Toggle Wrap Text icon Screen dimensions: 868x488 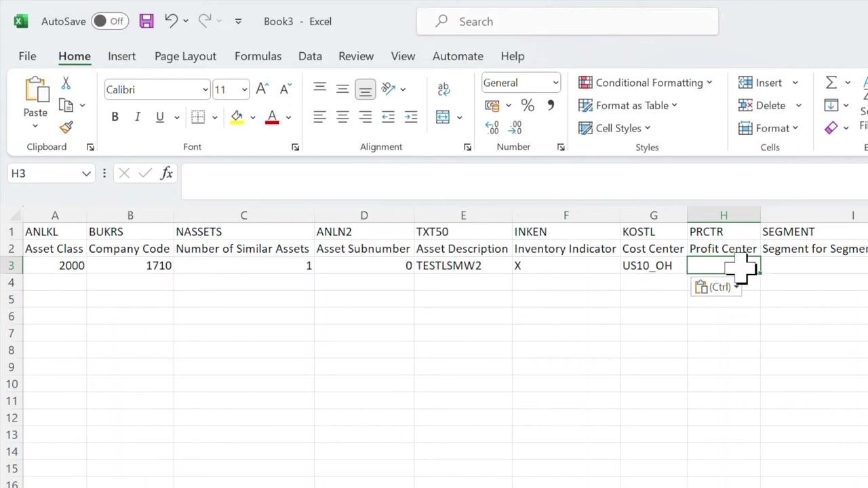click(x=443, y=88)
